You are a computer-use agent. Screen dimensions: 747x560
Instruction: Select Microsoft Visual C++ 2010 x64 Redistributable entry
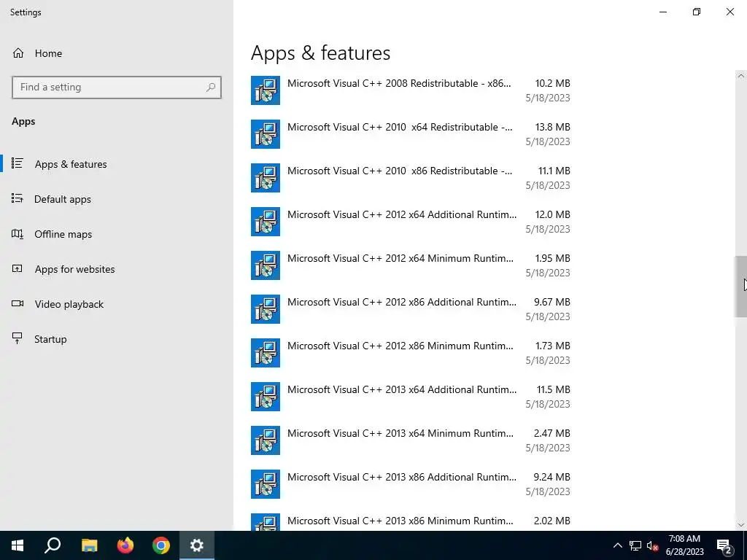click(x=411, y=134)
